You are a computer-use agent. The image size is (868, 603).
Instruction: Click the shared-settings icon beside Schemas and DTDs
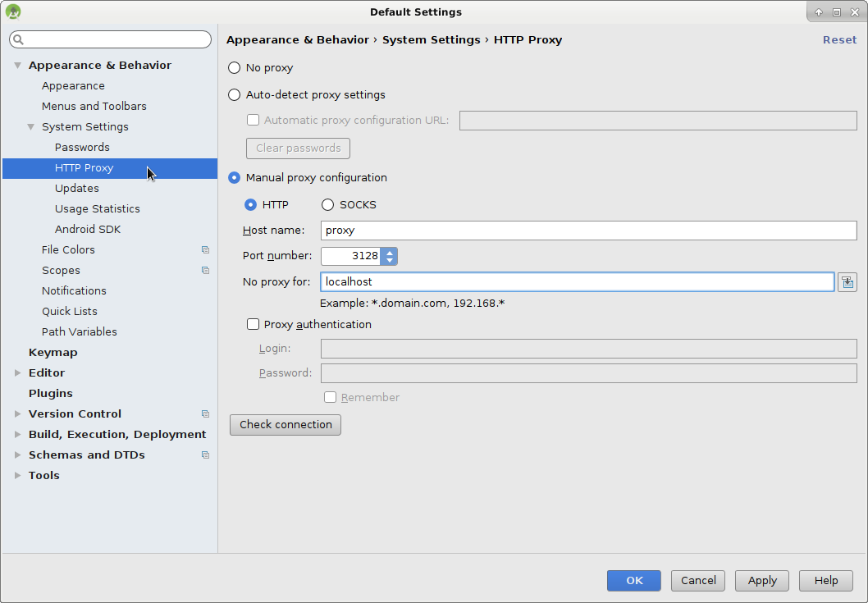click(205, 455)
